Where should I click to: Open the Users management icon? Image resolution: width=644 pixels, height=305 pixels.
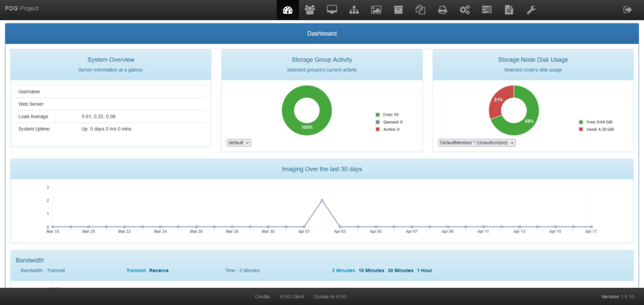pos(309,9)
